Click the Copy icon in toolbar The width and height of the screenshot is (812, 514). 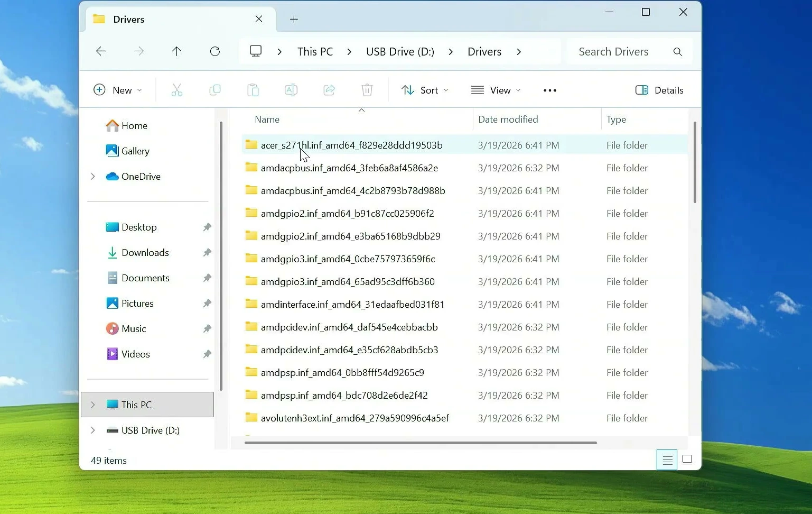[215, 90]
